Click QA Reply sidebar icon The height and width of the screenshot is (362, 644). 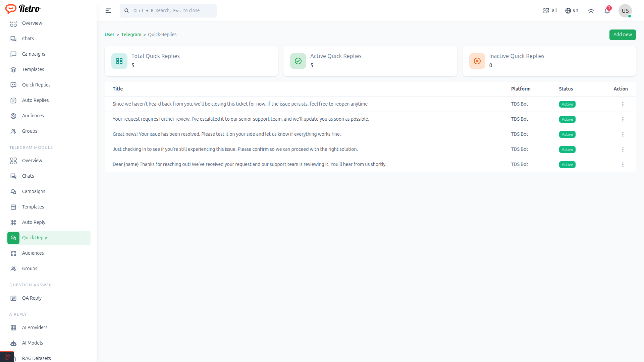[x=13, y=298]
